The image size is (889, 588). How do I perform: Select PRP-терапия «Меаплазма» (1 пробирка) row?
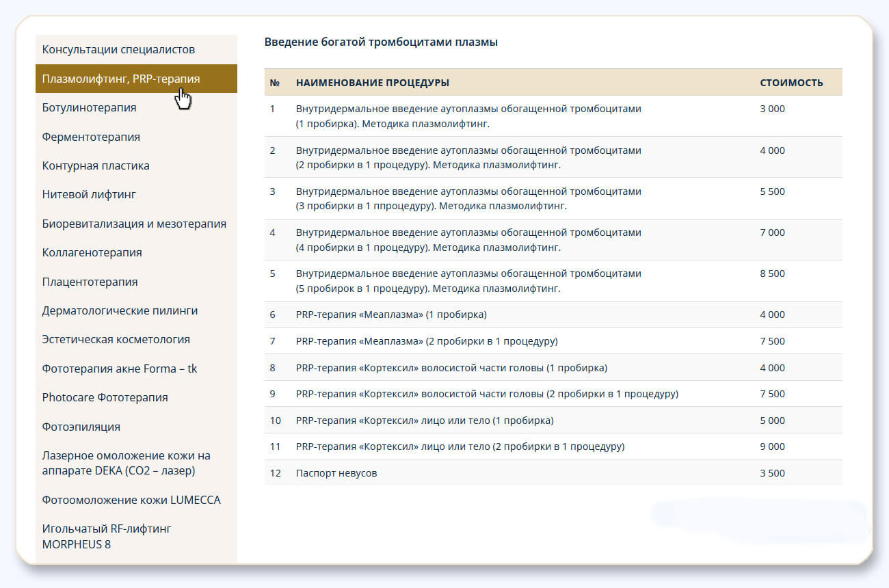point(391,315)
